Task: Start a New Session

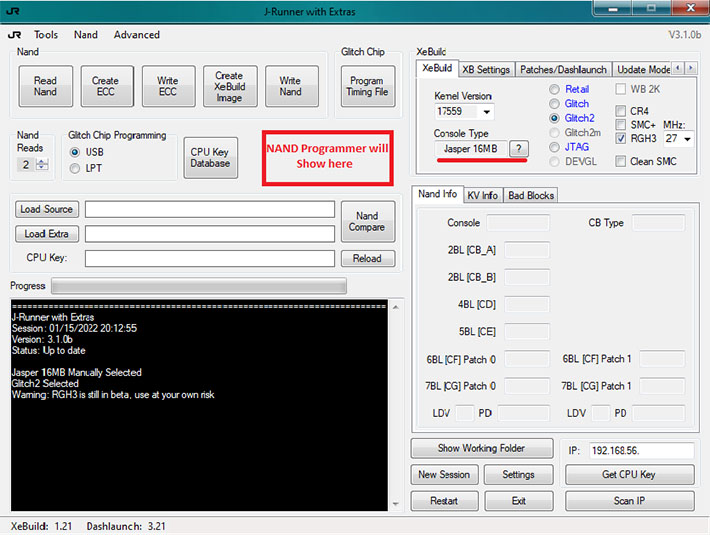Action: [x=444, y=474]
